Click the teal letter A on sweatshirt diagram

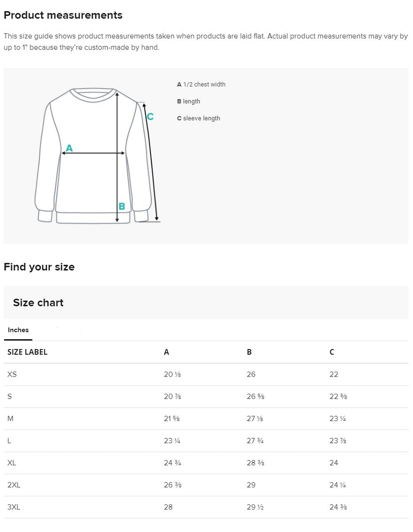pos(69,148)
